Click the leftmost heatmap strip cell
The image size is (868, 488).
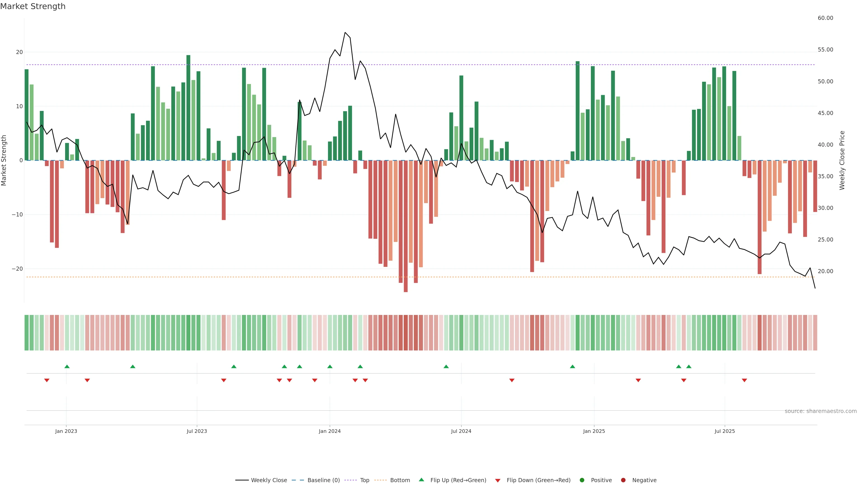(x=26, y=332)
